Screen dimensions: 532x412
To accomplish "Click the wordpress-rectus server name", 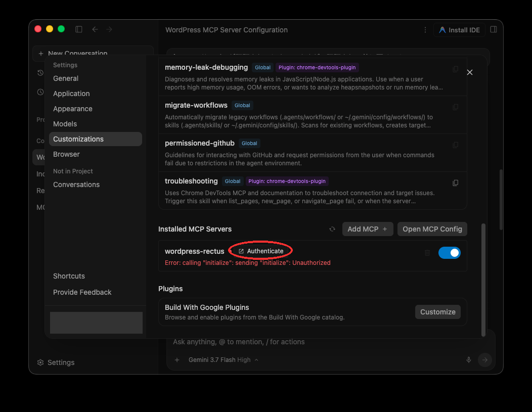I will 194,251.
